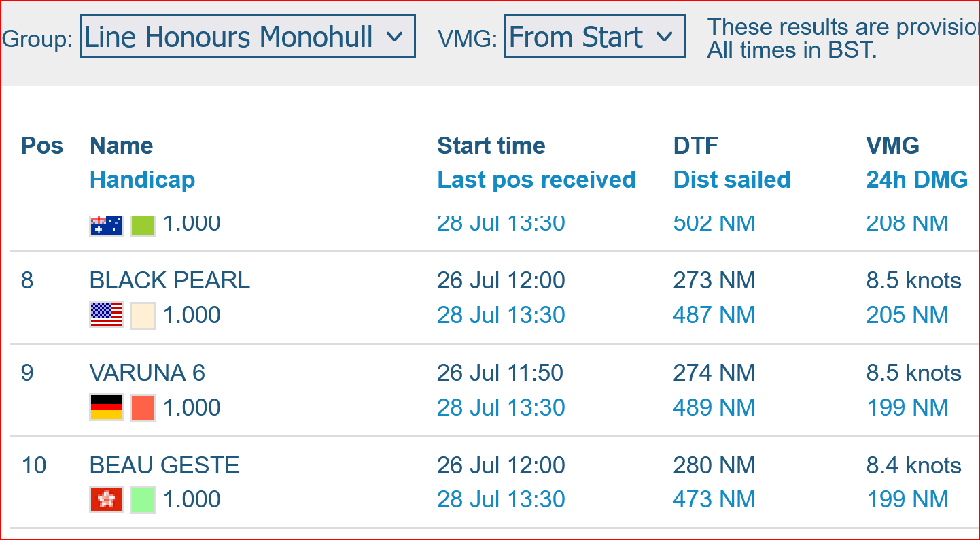This screenshot has height=540, width=980.
Task: Sort by the Name column header
Action: click(122, 146)
